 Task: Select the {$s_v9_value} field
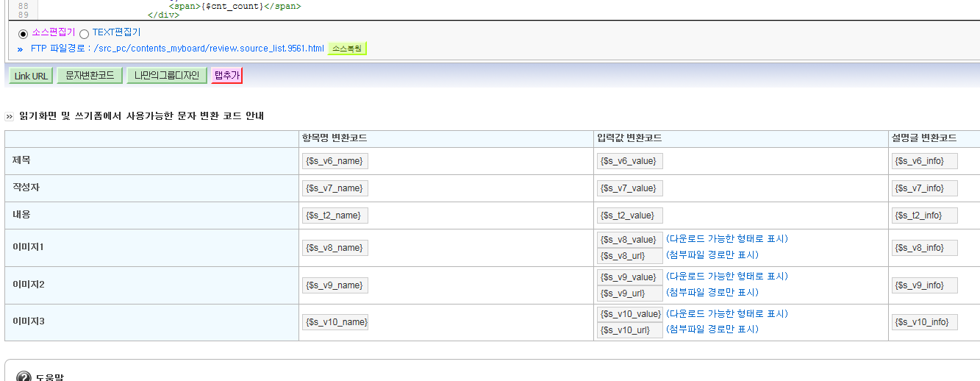(630, 277)
